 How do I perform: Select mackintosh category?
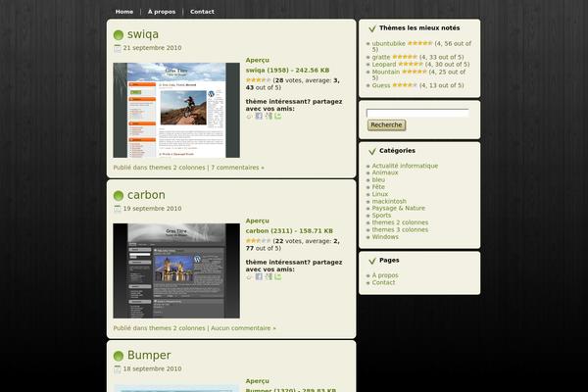pyautogui.click(x=389, y=202)
